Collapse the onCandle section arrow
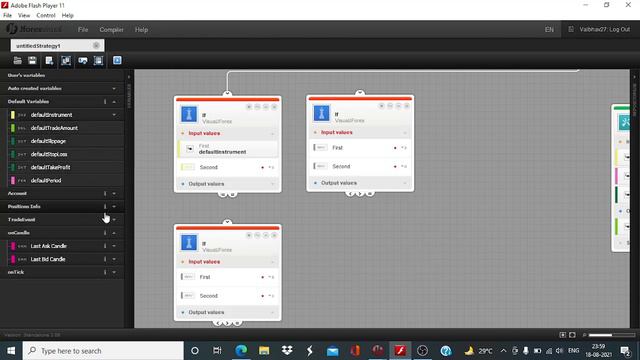Screen dimensions: 640x360 coord(114,232)
